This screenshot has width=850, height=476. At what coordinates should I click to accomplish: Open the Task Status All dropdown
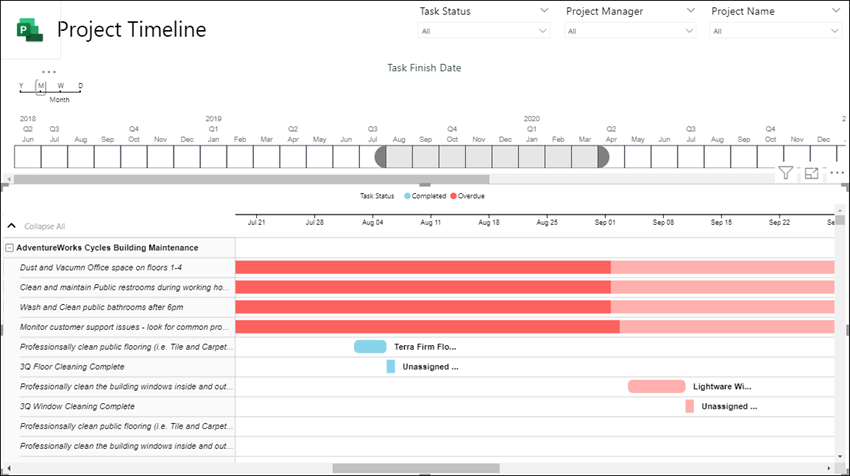click(484, 31)
